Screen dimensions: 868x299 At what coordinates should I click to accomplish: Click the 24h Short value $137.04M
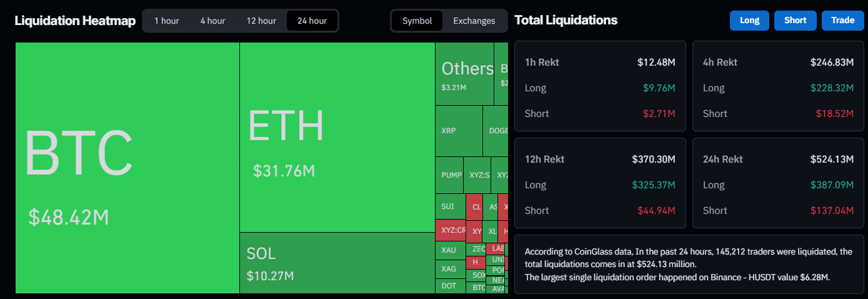[x=832, y=211]
